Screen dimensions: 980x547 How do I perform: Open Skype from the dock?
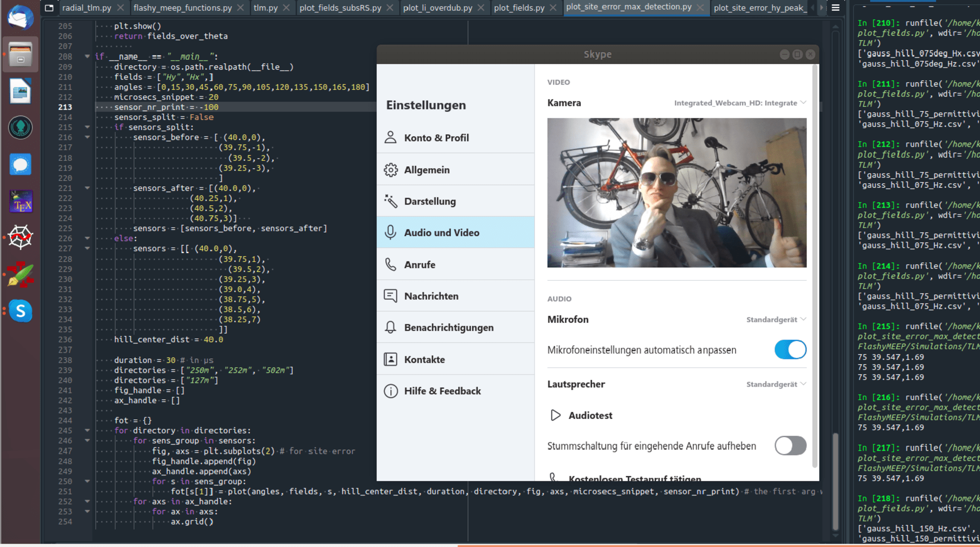[x=21, y=311]
